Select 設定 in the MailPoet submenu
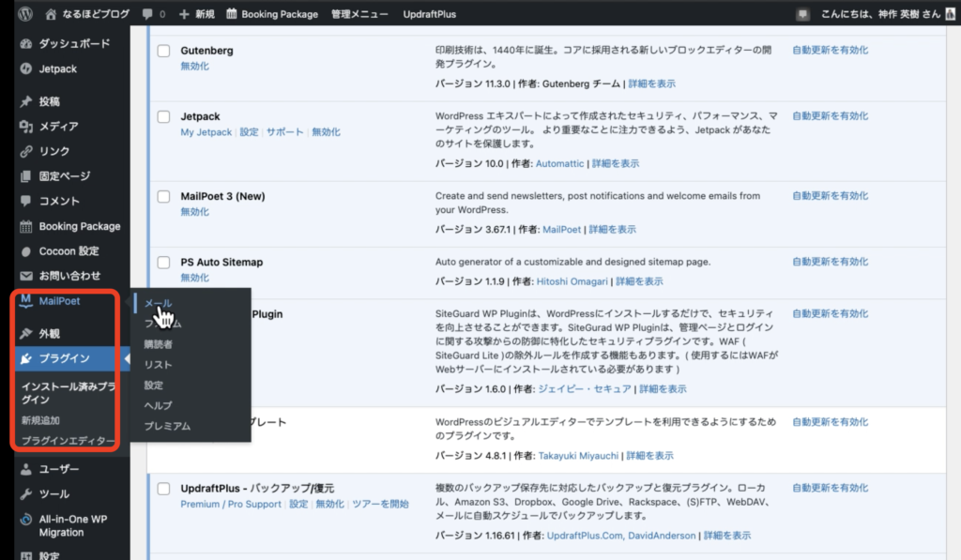This screenshot has width=961, height=560. (x=154, y=386)
